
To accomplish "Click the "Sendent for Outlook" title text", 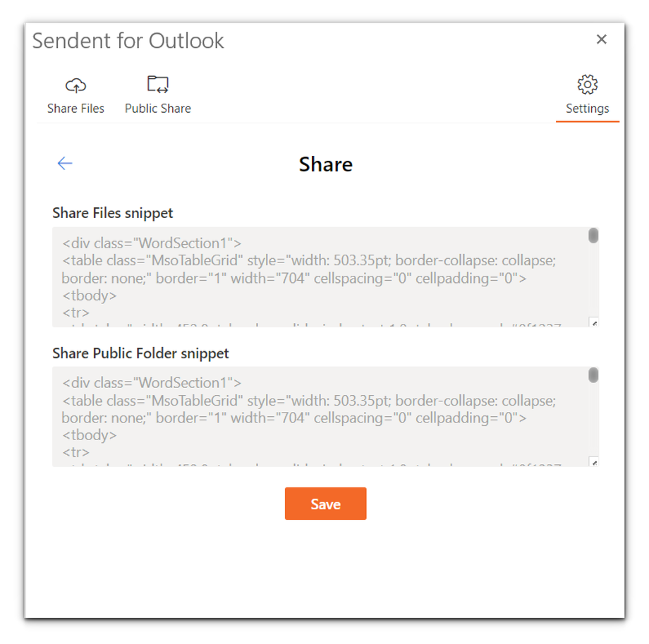I will click(x=128, y=41).
